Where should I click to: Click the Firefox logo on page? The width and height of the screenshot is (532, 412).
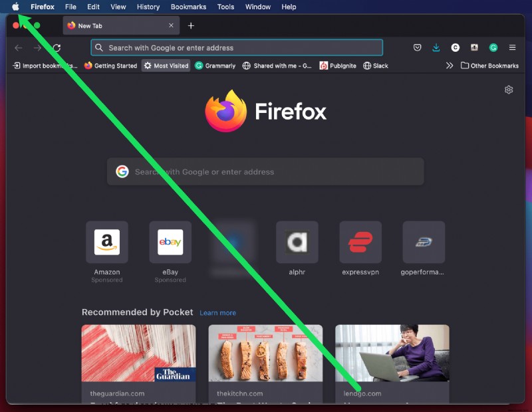click(x=265, y=111)
